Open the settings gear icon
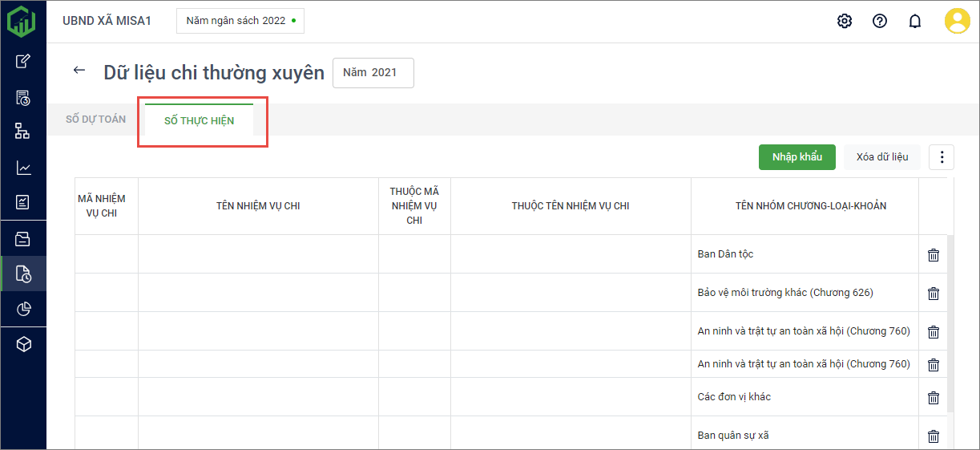980x450 pixels. 845,21
